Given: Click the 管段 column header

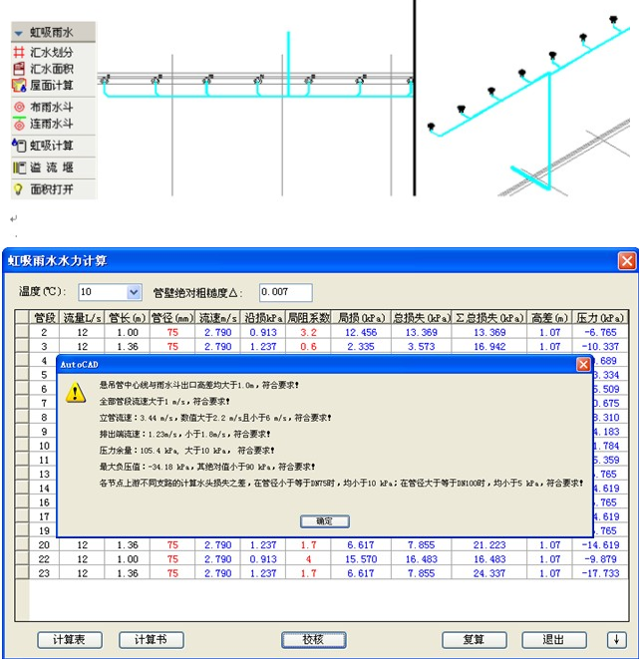Looking at the screenshot, I should (x=44, y=318).
